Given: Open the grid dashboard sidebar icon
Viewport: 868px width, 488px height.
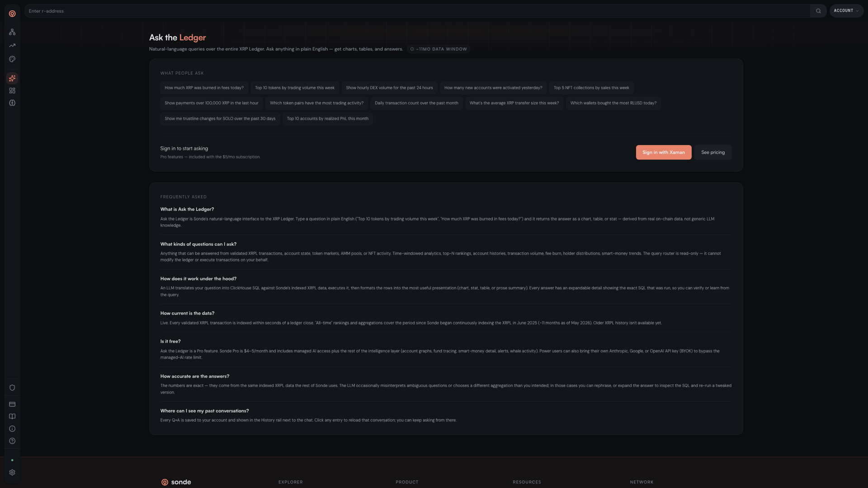Looking at the screenshot, I should click(12, 91).
